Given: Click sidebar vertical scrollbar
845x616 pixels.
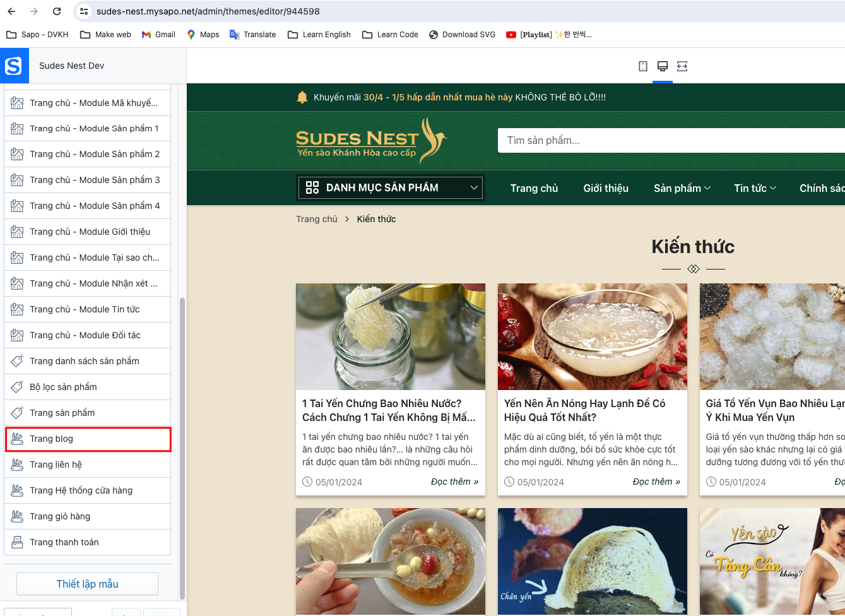Looking at the screenshot, I should 182,448.
